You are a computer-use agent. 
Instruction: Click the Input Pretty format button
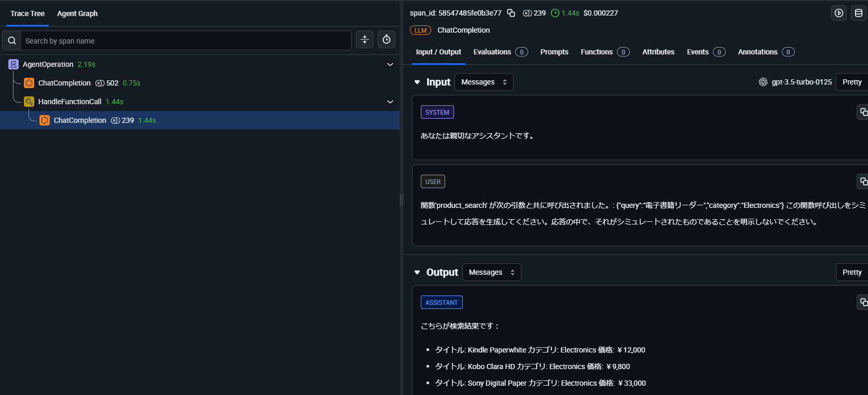coord(851,82)
